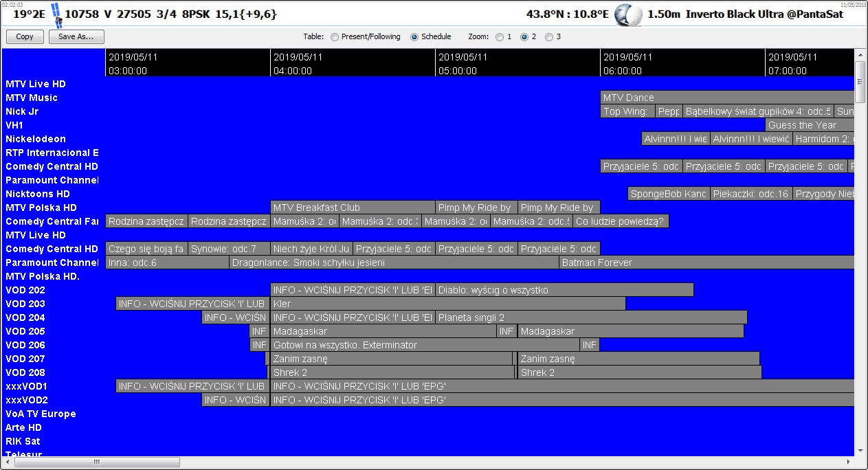The width and height of the screenshot is (868, 470).
Task: Select the Nickelodeon channel row
Action: click(36, 139)
